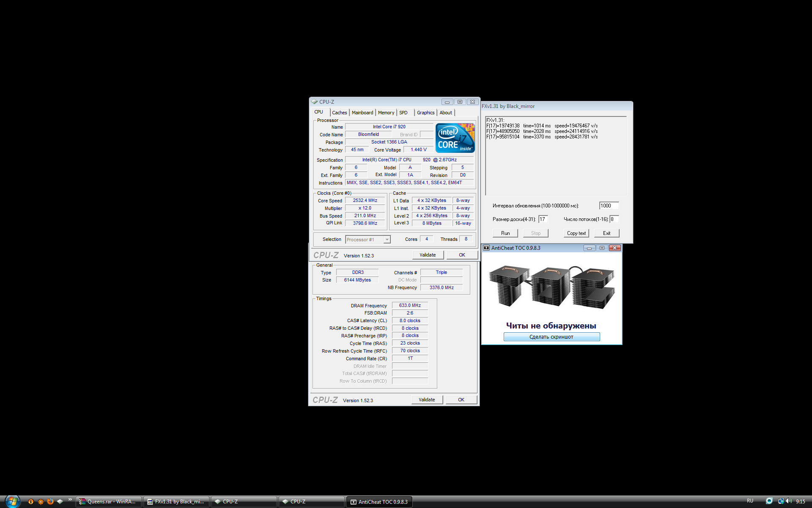812x508 pixels.
Task: Switch to the Caches tab
Action: [x=339, y=113]
